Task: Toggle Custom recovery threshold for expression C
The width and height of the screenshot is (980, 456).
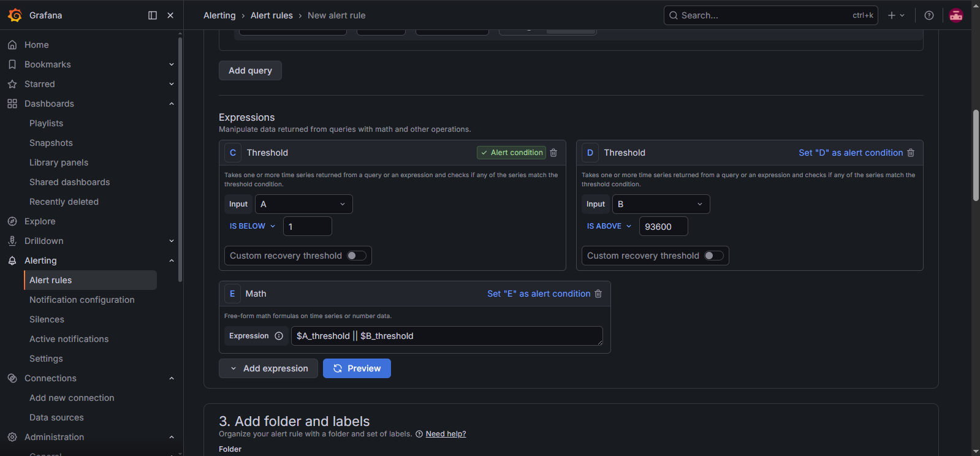Action: [x=357, y=256]
